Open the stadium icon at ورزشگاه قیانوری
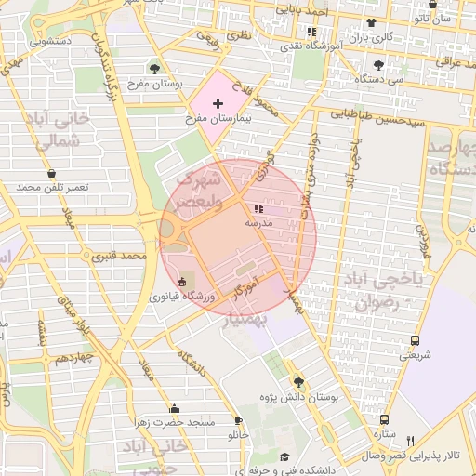Viewport: 476px width, 476px height. [182, 282]
